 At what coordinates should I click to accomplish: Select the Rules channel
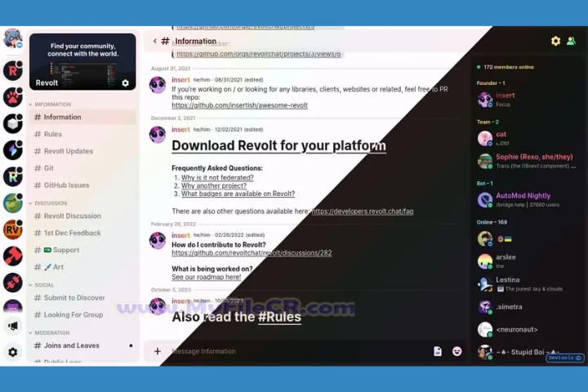pyautogui.click(x=82, y=134)
